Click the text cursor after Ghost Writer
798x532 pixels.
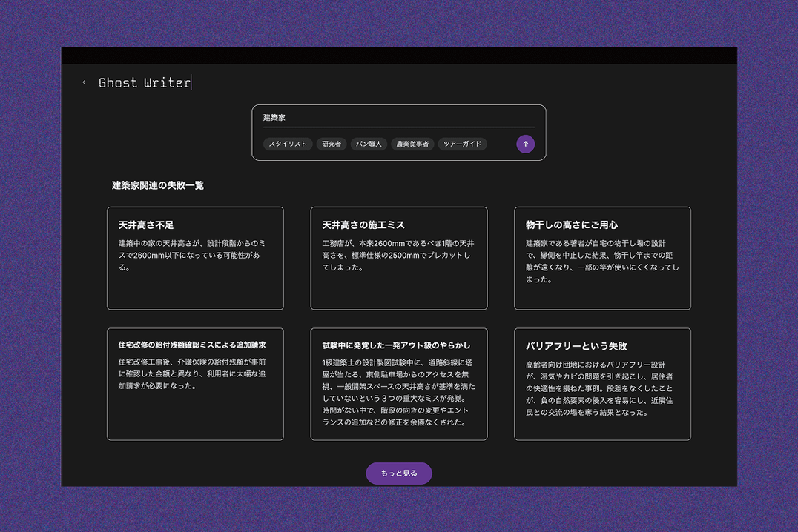(x=192, y=82)
